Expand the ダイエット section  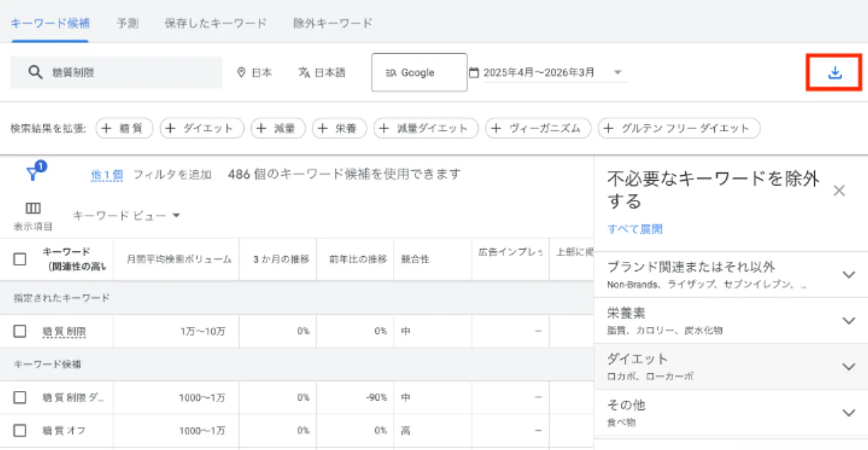coord(731,366)
